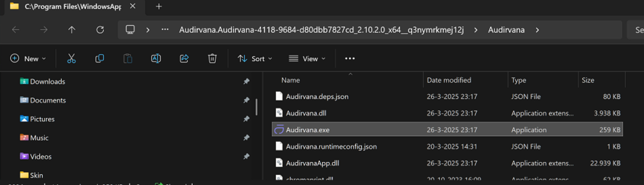Click the Audirvana.runtimeconfig.json file icon
Screen dimensions: 644x185
[x=279, y=146]
